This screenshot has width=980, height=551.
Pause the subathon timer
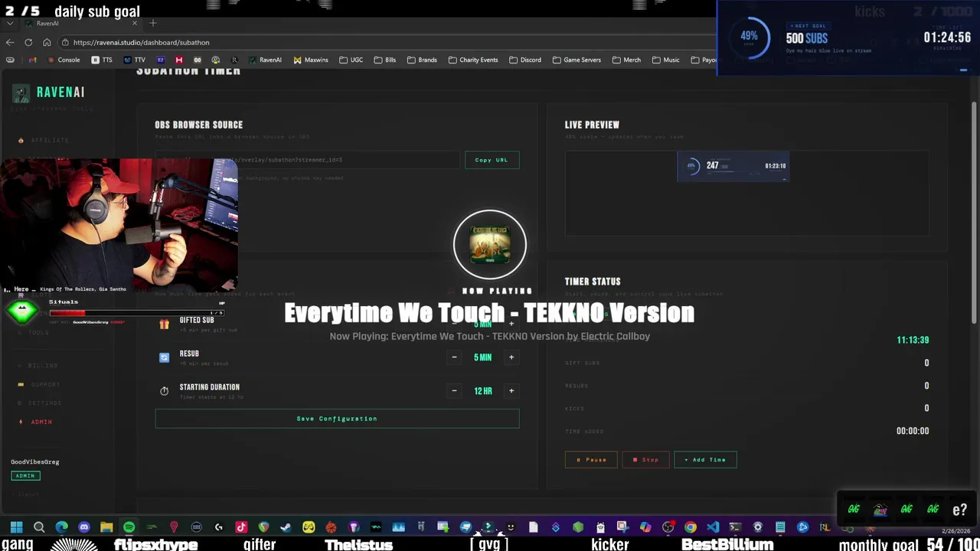click(591, 460)
